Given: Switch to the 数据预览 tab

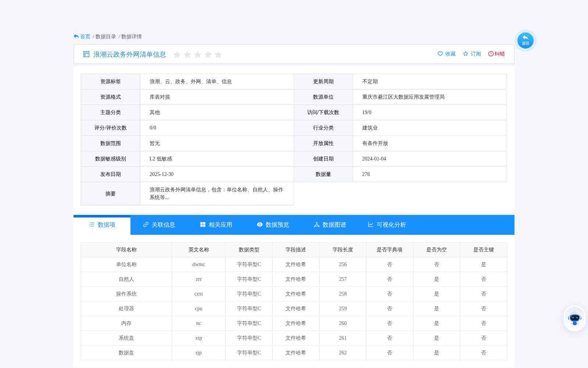Looking at the screenshot, I should (x=273, y=225).
